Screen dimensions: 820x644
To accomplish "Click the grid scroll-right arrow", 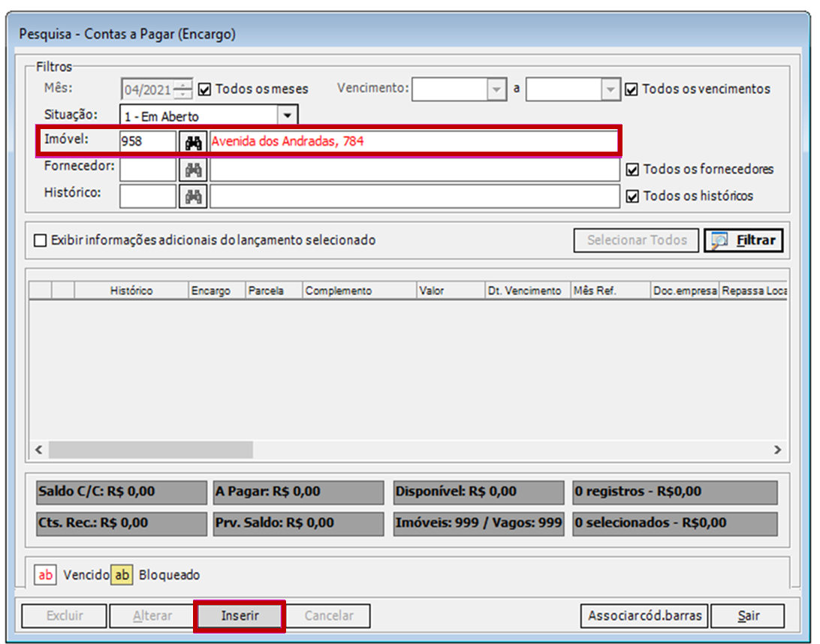I will 778,450.
